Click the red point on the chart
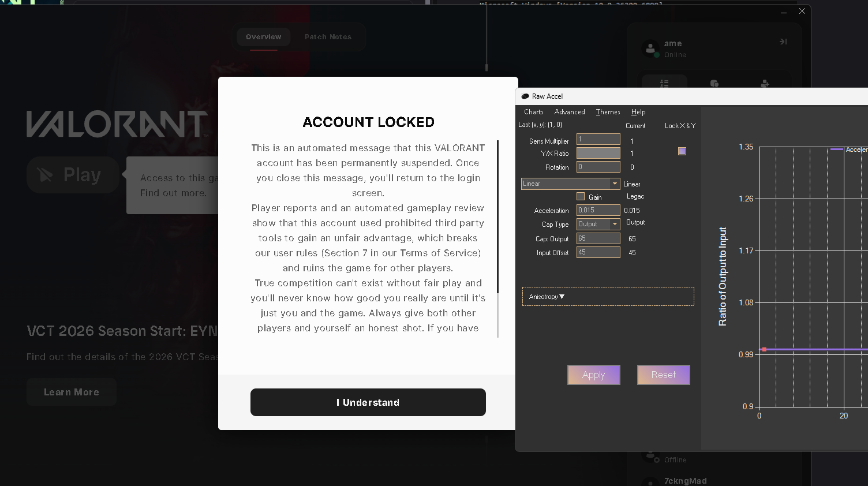Screen dimensions: 868x486 click(764, 349)
